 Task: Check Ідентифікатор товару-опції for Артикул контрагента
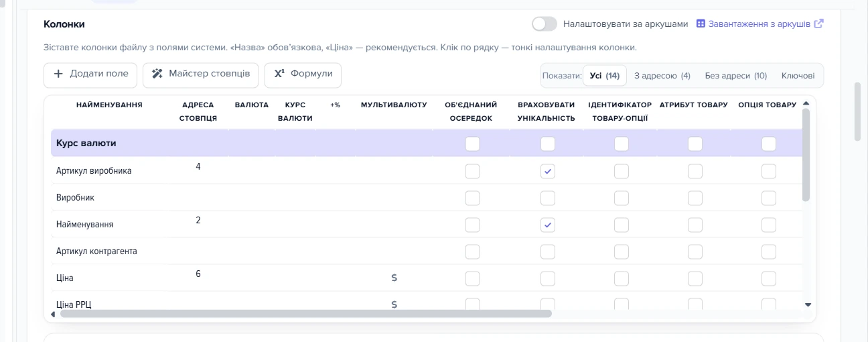point(622,251)
